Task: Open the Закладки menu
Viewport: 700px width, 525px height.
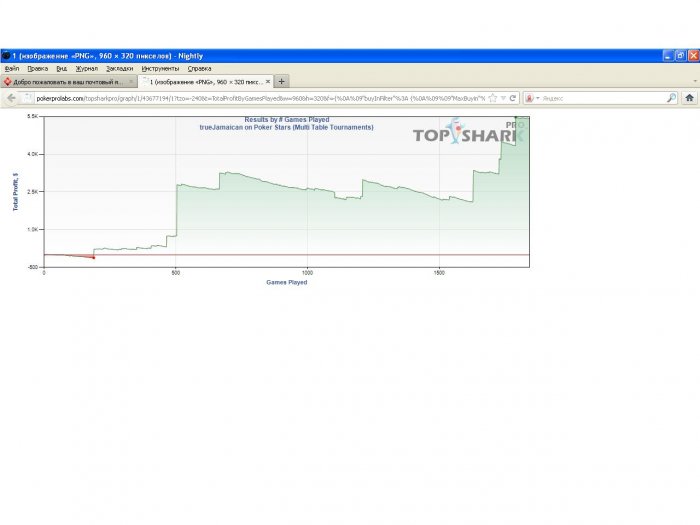Action: (120, 68)
